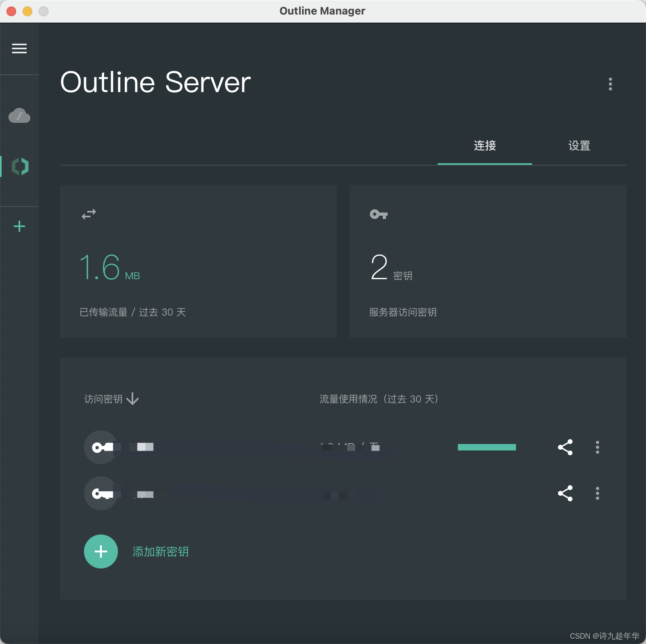The width and height of the screenshot is (646, 644).
Task: Add a new server with the plus button
Action: click(19, 226)
